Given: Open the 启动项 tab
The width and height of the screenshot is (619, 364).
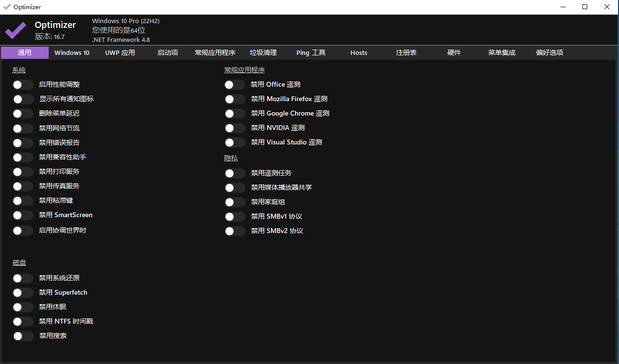Looking at the screenshot, I should pos(168,53).
